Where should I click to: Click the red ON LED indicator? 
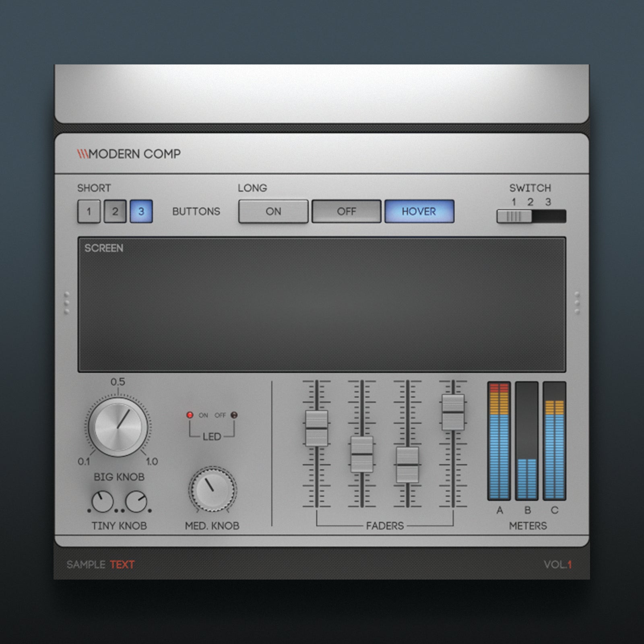coord(190,415)
